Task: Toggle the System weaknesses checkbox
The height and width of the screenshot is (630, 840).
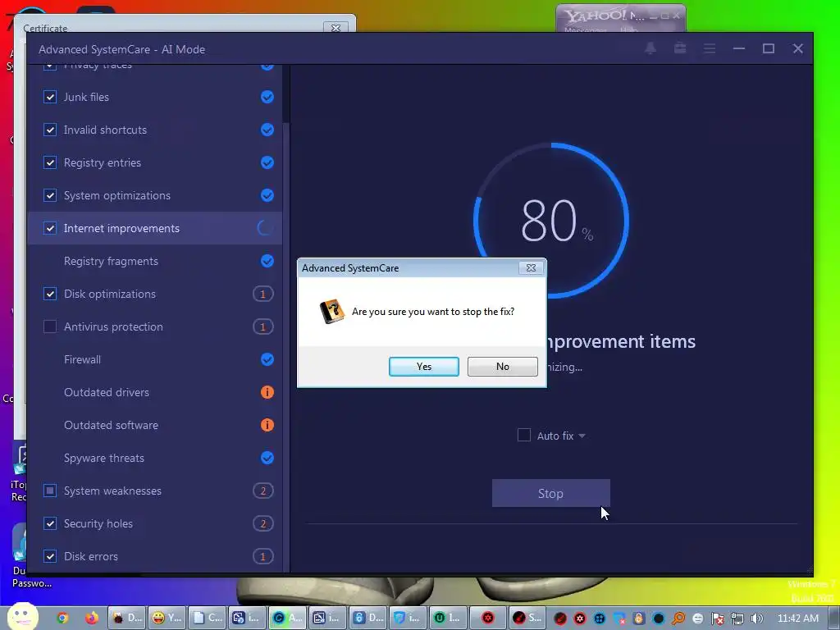Action: click(x=50, y=491)
